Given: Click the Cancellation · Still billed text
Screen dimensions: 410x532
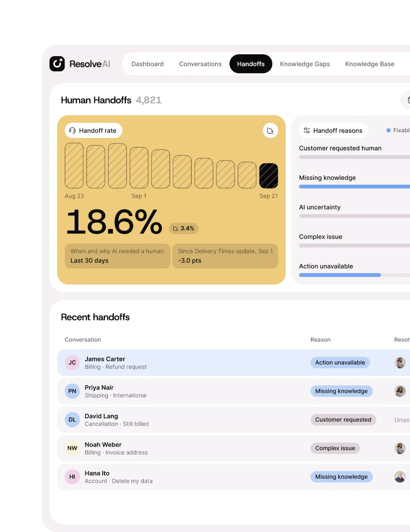Looking at the screenshot, I should pyautogui.click(x=117, y=424).
